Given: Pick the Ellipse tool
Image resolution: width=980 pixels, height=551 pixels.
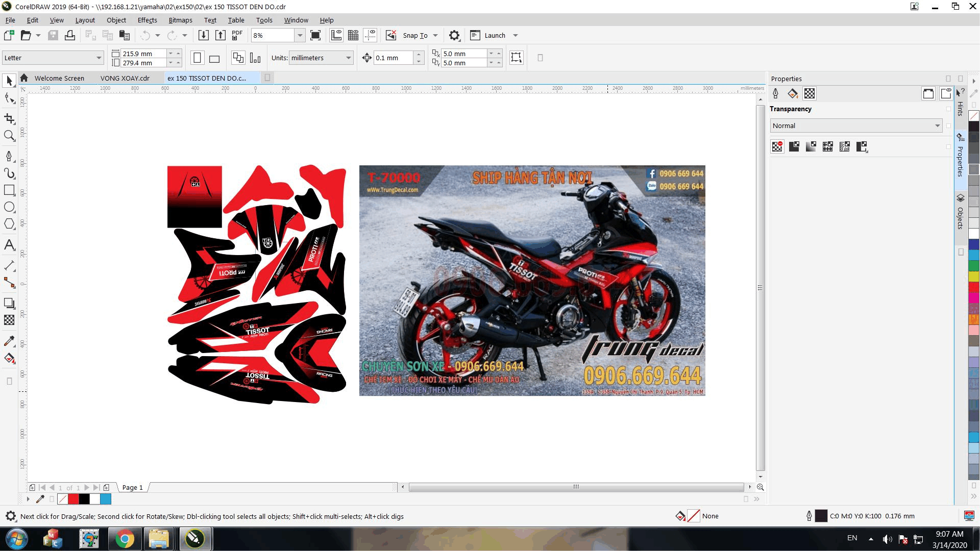Looking at the screenshot, I should (9, 207).
